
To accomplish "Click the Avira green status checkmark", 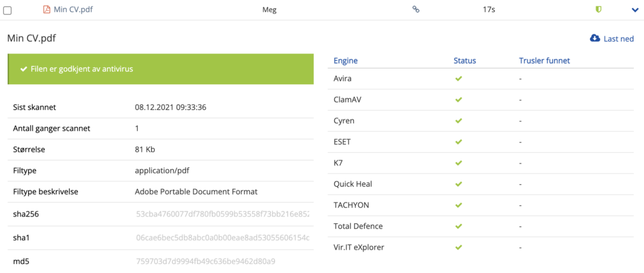I will click(458, 79).
